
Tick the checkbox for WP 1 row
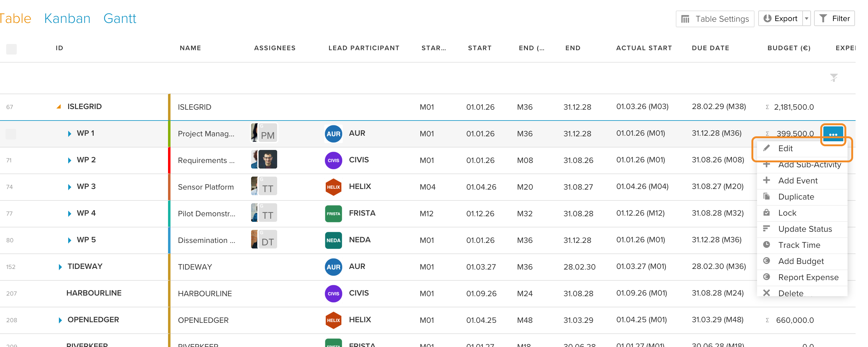(11, 134)
